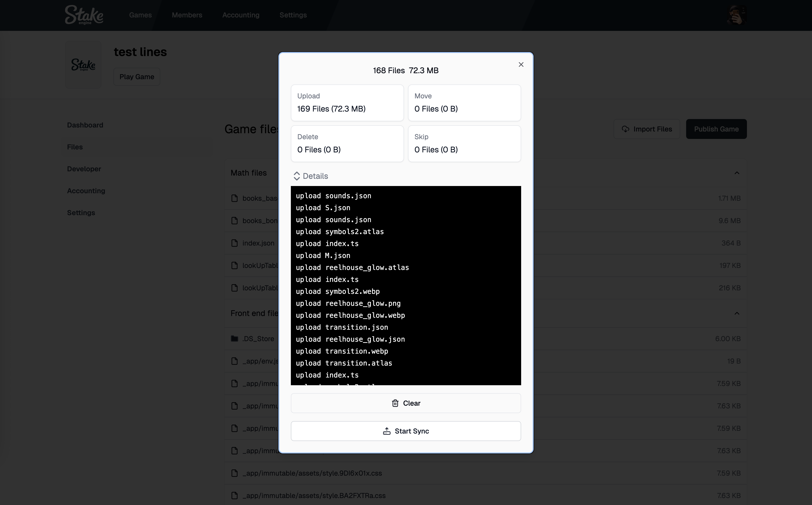812x505 pixels.
Task: Click the test lines game thumbnail
Action: point(83,65)
